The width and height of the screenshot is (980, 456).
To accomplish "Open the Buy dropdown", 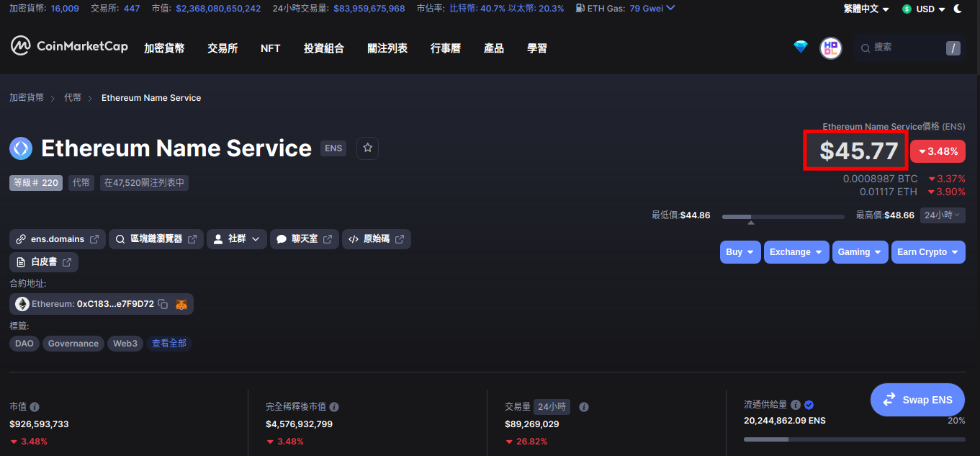I will point(740,252).
